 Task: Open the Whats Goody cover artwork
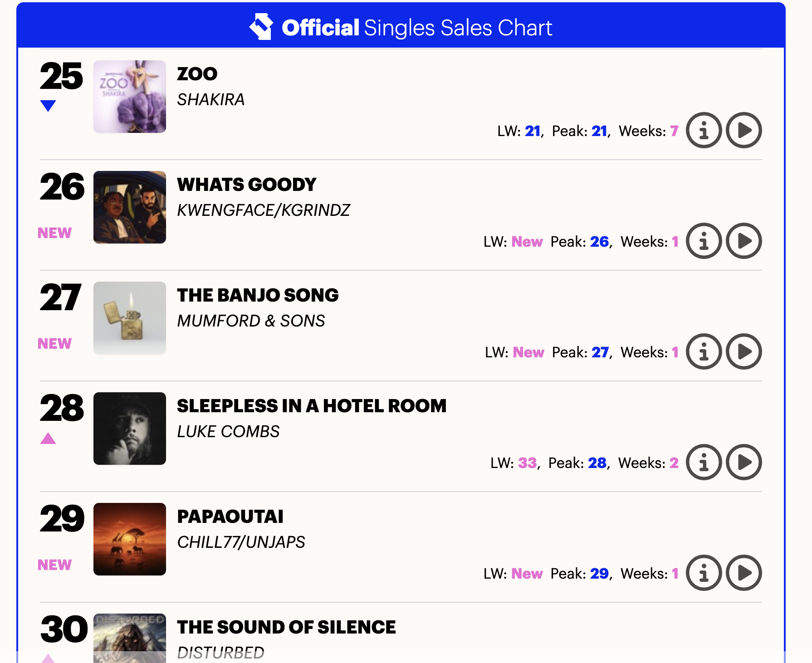130,207
